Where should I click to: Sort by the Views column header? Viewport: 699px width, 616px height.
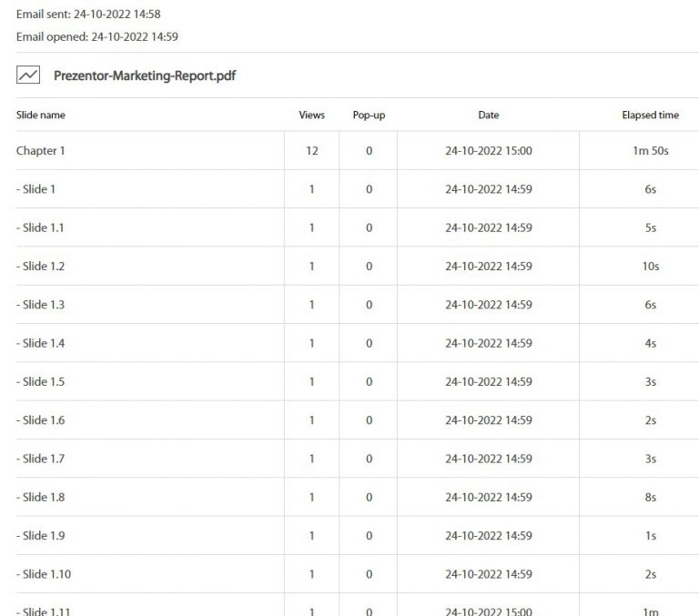(311, 115)
